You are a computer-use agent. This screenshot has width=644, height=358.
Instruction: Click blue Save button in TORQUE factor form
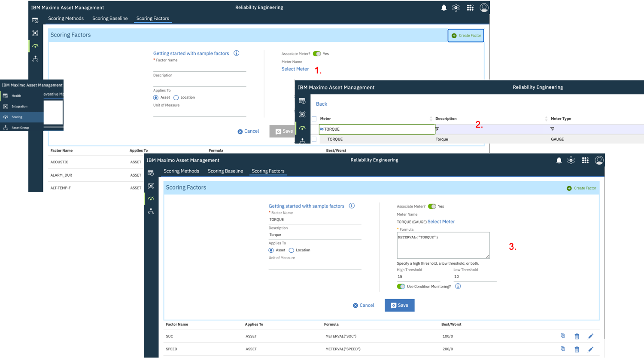coord(399,305)
